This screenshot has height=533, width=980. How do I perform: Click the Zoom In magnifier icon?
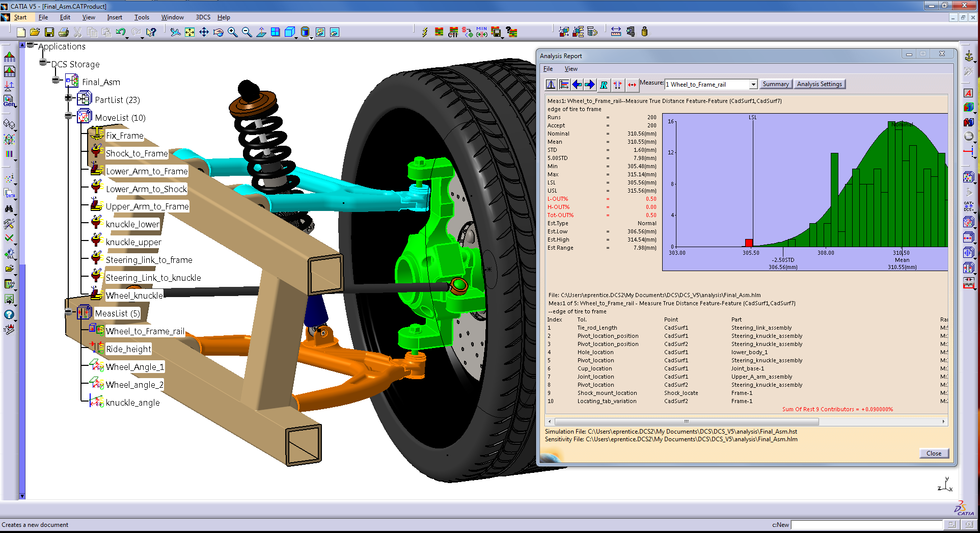click(x=233, y=32)
